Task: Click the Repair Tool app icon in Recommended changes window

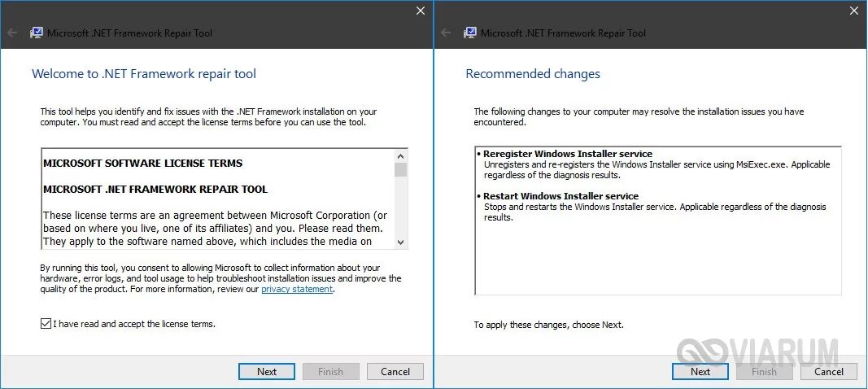Action: click(470, 33)
